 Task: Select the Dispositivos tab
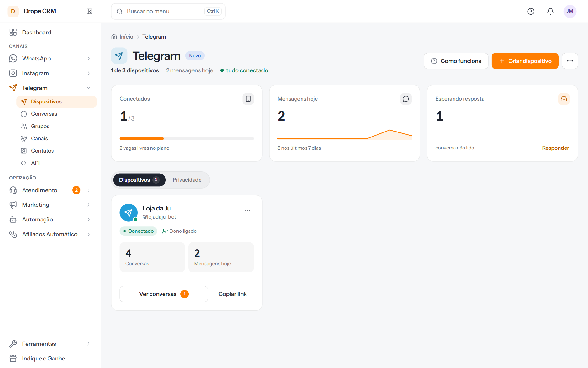pos(139,180)
